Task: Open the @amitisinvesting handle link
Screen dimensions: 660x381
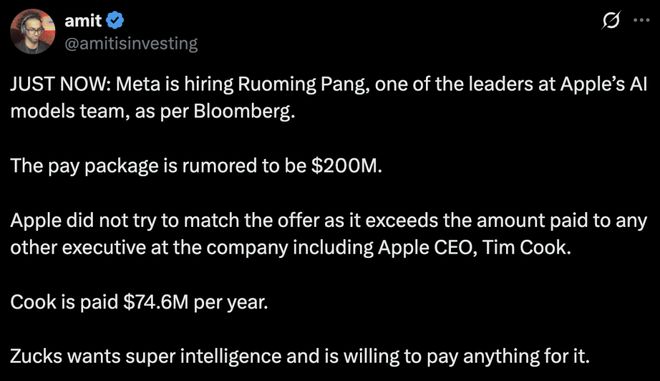Action: pos(131,43)
